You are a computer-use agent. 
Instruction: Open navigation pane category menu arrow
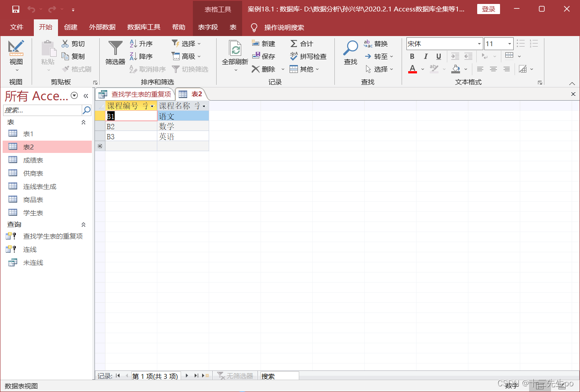74,95
